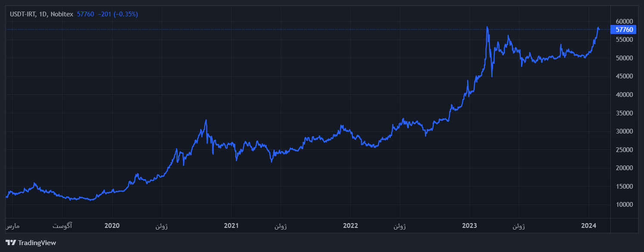Select the 25000 price axis label

[624, 150]
